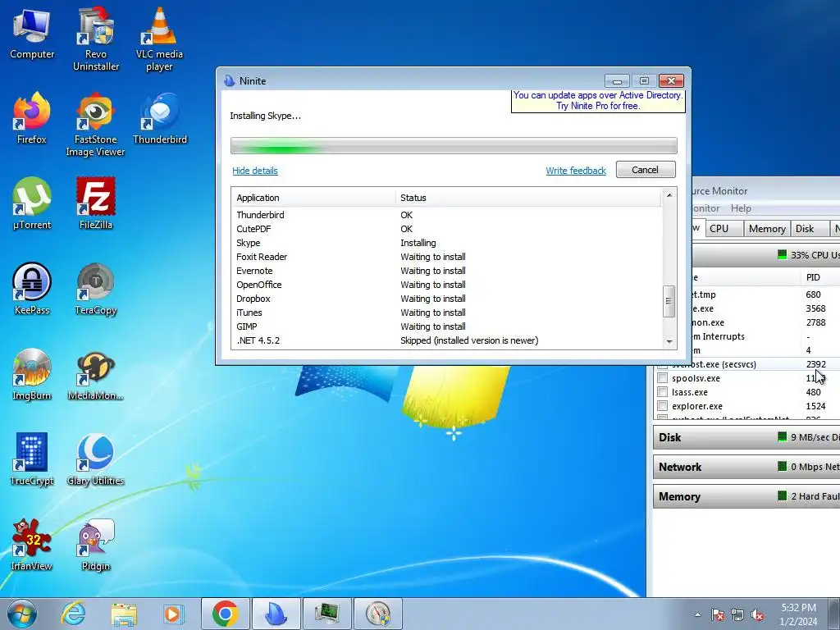The image size is (840, 630).
Task: Select the Thunderbird desktop shortcut
Action: [x=160, y=119]
